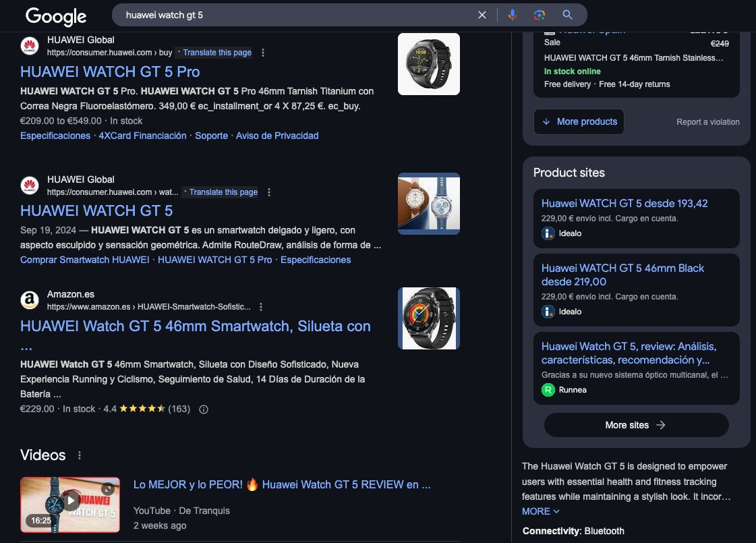This screenshot has height=543, width=756.
Task: Open HUAWEI WATCH GT 5 Pro sitelink under second result
Action: point(215,260)
